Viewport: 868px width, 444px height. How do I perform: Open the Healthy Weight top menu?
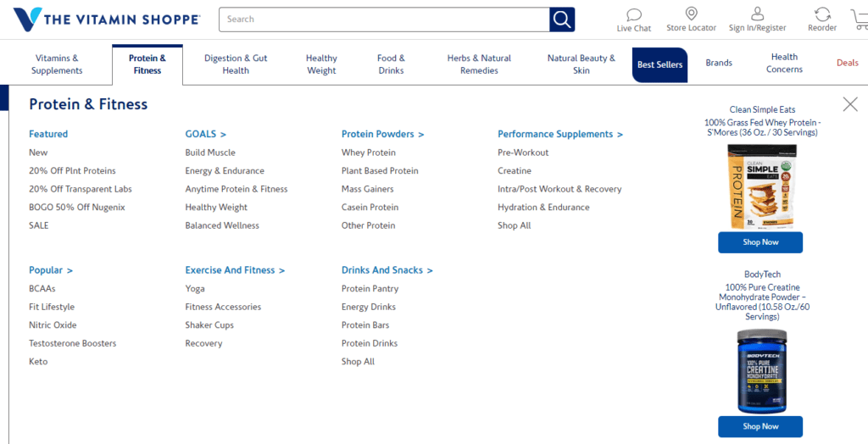(x=321, y=64)
